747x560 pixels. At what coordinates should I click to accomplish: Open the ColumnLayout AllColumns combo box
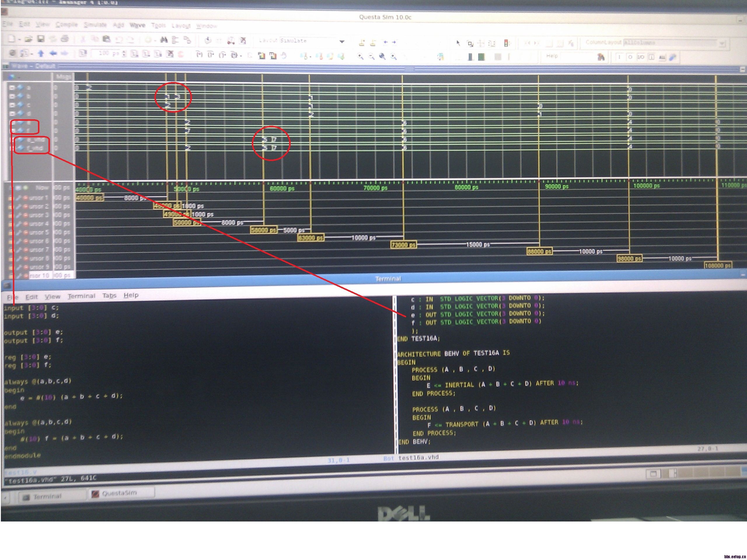pos(721,43)
